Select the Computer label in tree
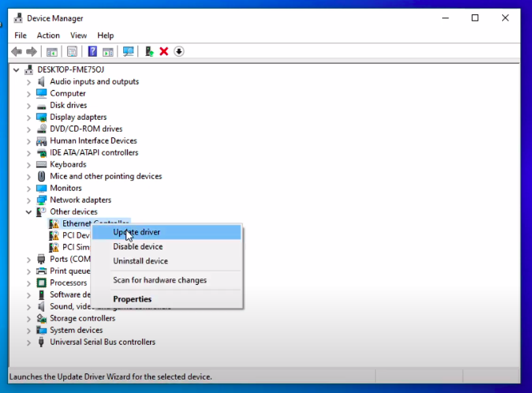 68,94
